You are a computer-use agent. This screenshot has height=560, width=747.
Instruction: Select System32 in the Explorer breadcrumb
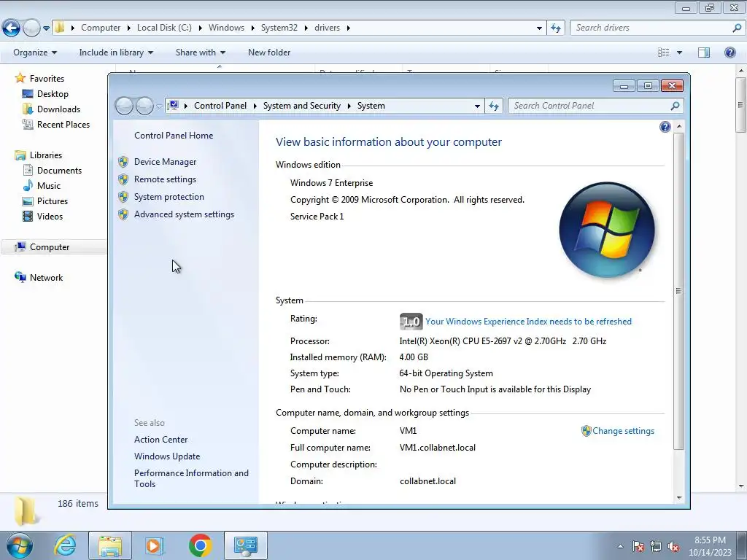[279, 28]
